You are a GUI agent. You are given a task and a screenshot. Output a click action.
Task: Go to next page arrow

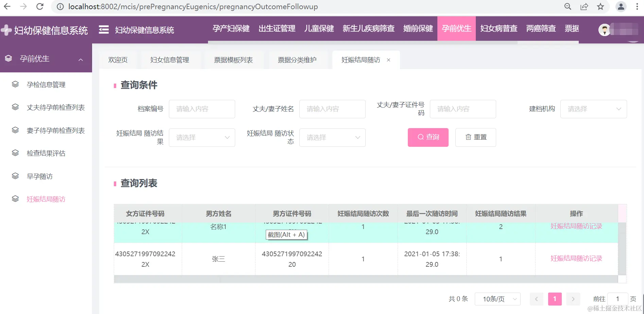coord(573,299)
